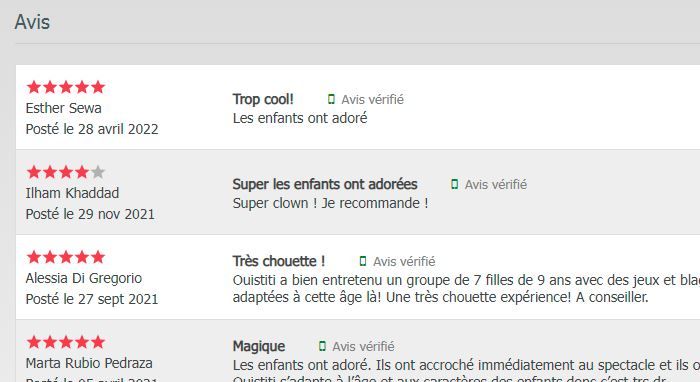Click the review title Trop cool!
This screenshot has width=700, height=382.
(263, 99)
